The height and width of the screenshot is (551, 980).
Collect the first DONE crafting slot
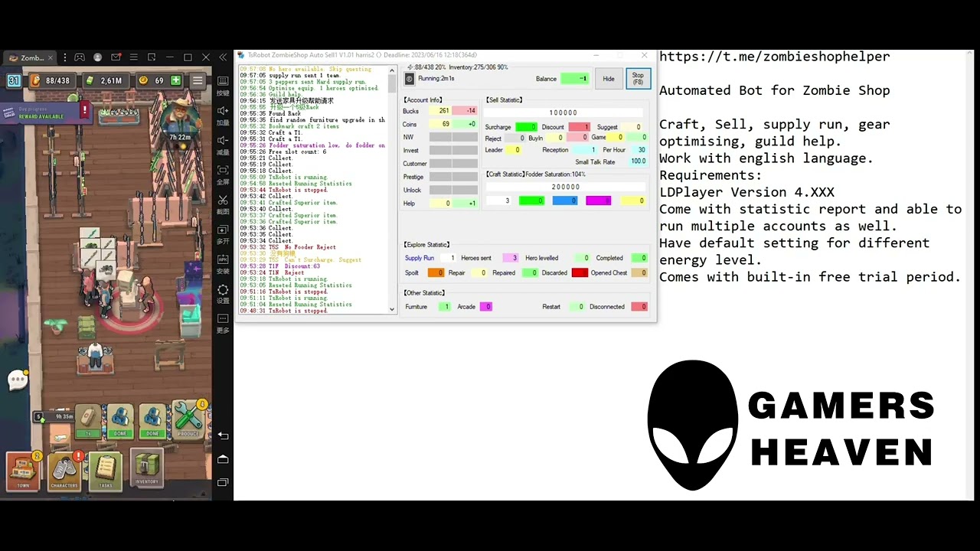(120, 421)
